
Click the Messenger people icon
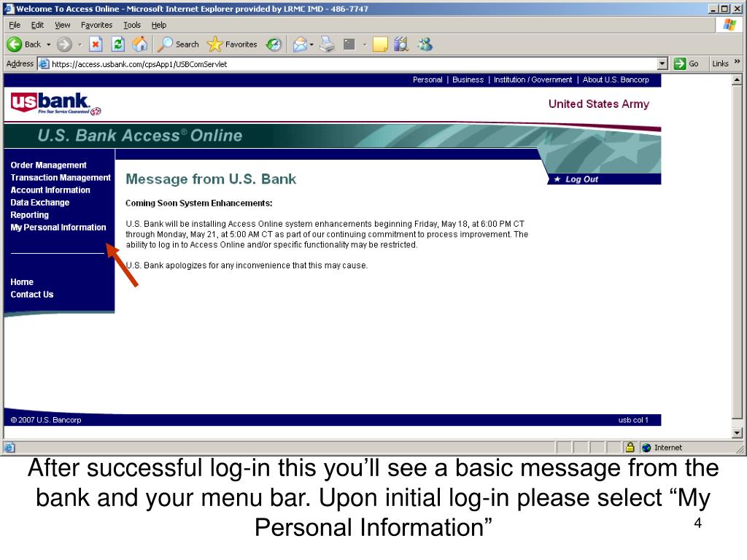tap(425, 44)
